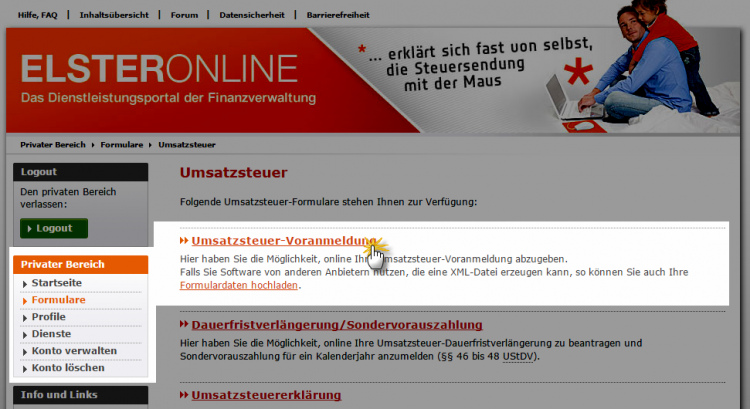Open the Umsatzsteuererklärung form link
Screen dimensions: 750x409
(x=266, y=395)
